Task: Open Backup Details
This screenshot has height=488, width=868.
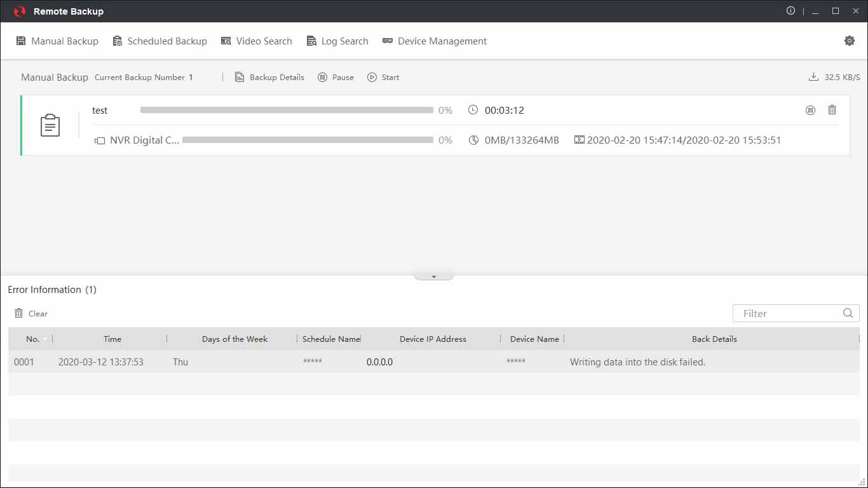Action: [269, 78]
